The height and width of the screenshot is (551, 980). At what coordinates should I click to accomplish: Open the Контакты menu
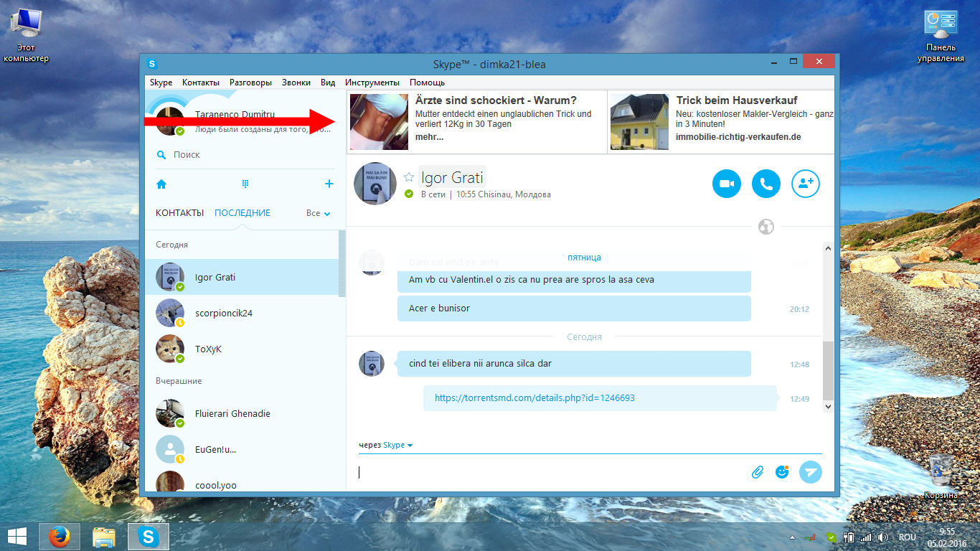201,83
